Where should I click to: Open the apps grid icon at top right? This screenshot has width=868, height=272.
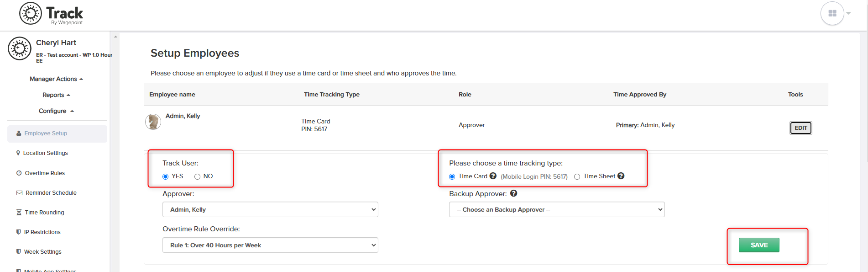point(832,13)
